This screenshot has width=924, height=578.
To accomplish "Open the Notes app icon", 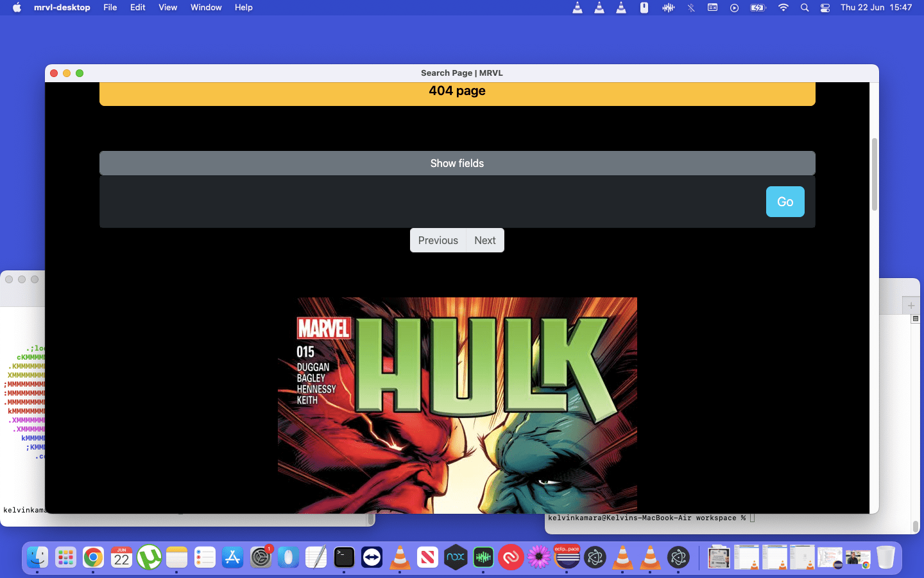I will point(176,557).
